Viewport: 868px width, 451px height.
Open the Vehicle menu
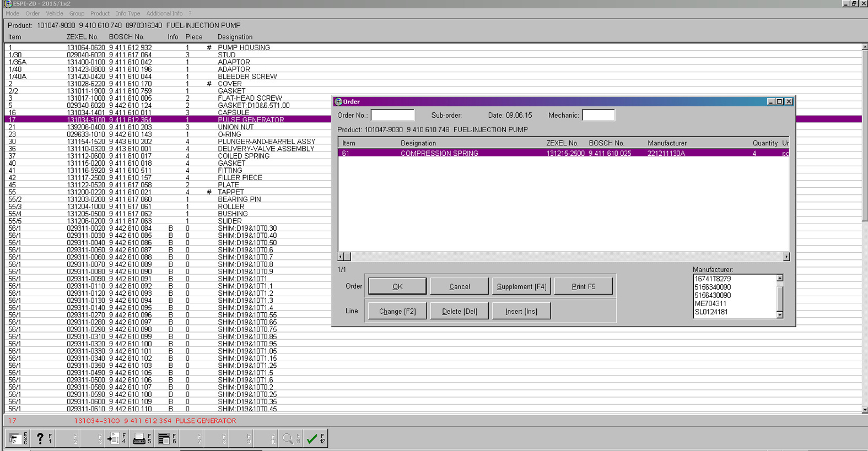click(x=54, y=13)
